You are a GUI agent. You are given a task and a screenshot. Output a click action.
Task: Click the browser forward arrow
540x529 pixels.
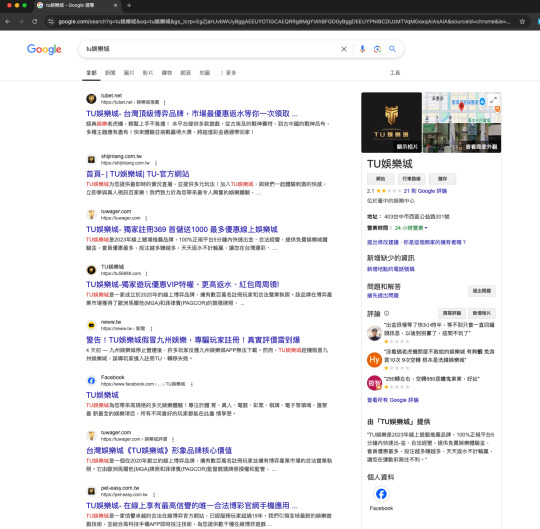(x=21, y=21)
